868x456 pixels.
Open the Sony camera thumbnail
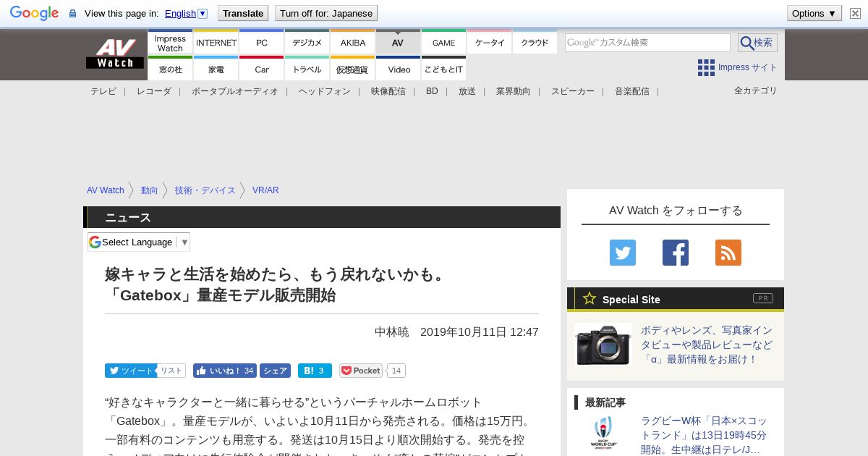click(603, 345)
